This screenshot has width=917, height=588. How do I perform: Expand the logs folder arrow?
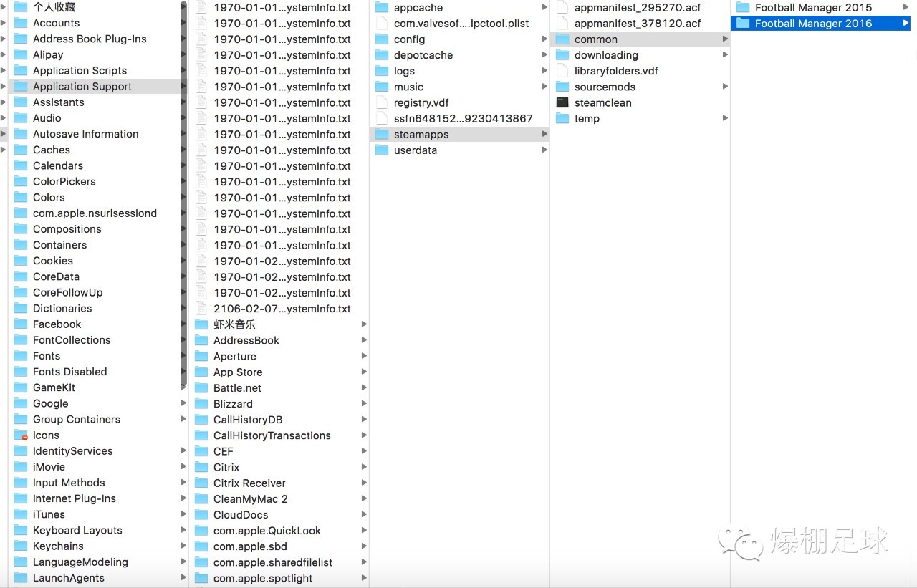pos(544,71)
